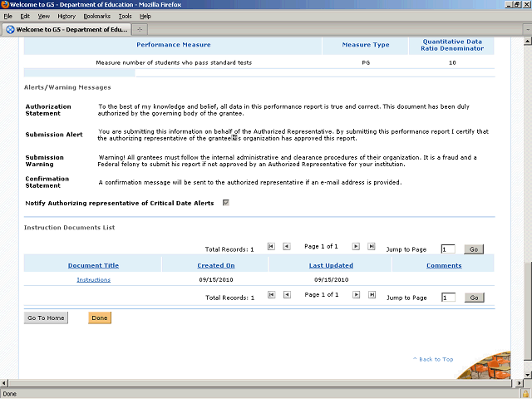
Task: Click lower 'Page 1 of 1' text
Action: coord(322,294)
